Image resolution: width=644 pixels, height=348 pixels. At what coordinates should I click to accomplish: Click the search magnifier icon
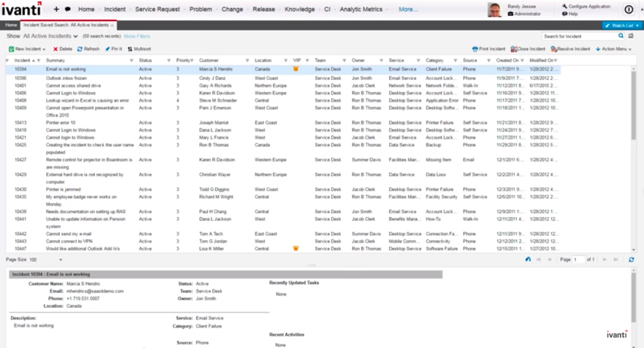point(621,37)
